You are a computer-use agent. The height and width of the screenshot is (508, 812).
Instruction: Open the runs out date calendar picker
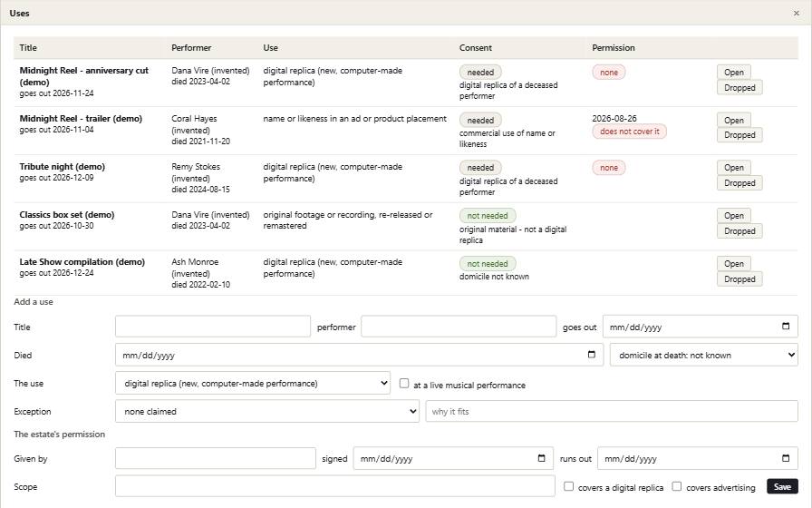(786, 458)
